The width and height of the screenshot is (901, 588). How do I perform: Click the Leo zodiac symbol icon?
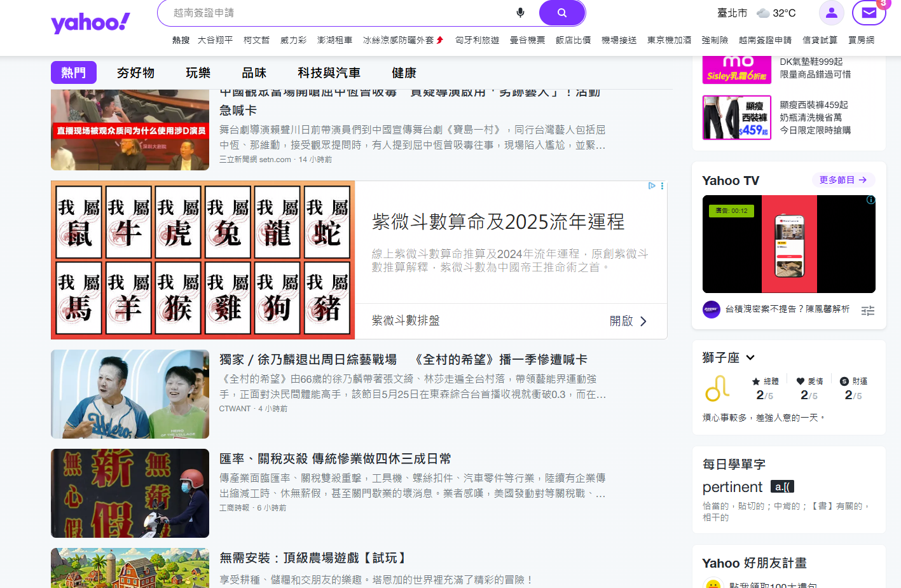coord(717,388)
